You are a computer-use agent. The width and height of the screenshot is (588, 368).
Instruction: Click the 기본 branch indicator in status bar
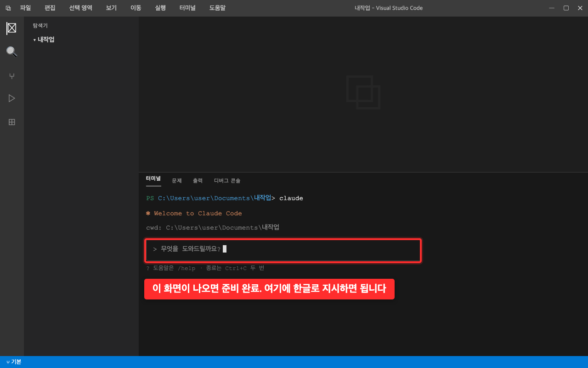(x=14, y=362)
